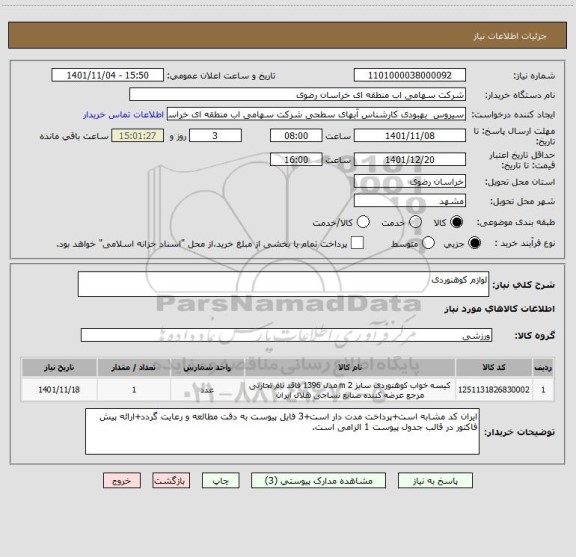Click the announcement date field 1401/11/04 - 15:50
The height and width of the screenshot is (557, 576).
tap(108, 75)
